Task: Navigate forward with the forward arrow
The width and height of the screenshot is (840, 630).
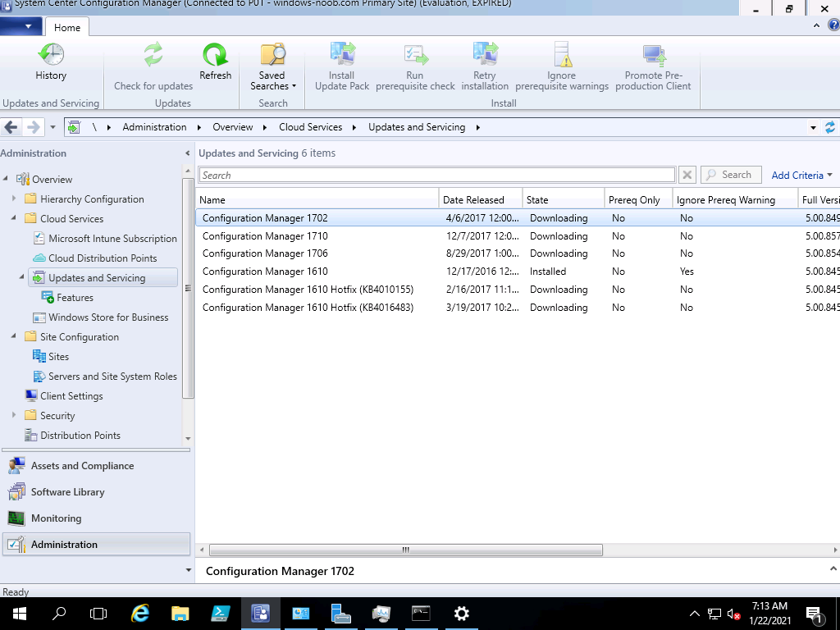Action: (x=33, y=127)
